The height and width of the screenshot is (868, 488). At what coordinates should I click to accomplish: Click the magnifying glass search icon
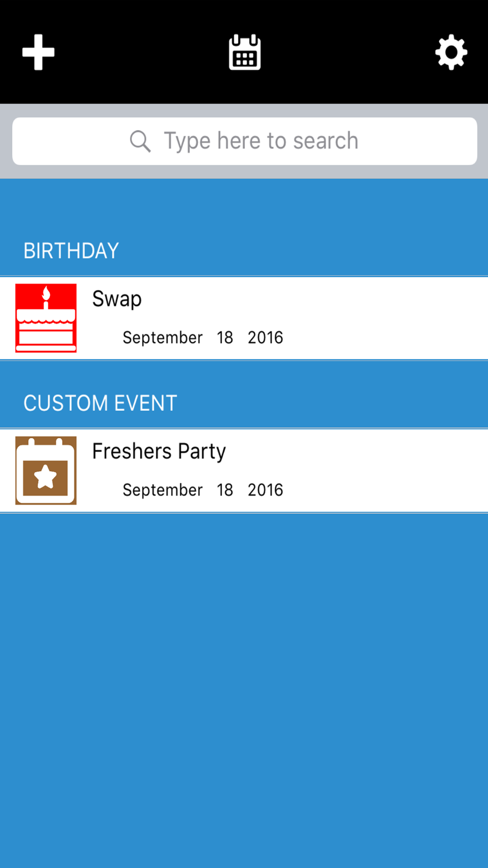click(x=140, y=142)
